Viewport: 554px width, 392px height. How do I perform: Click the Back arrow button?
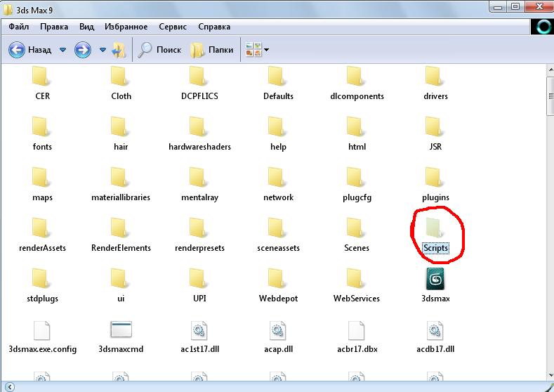point(17,50)
